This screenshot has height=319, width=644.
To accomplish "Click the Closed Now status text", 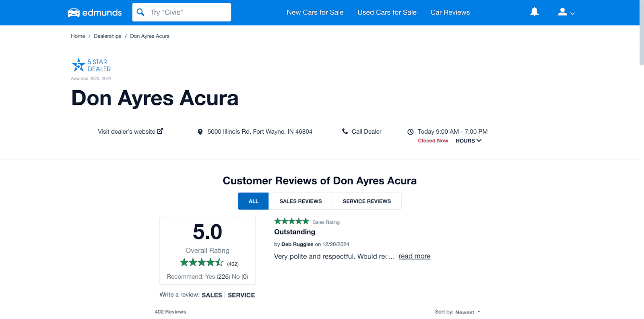I will (433, 141).
